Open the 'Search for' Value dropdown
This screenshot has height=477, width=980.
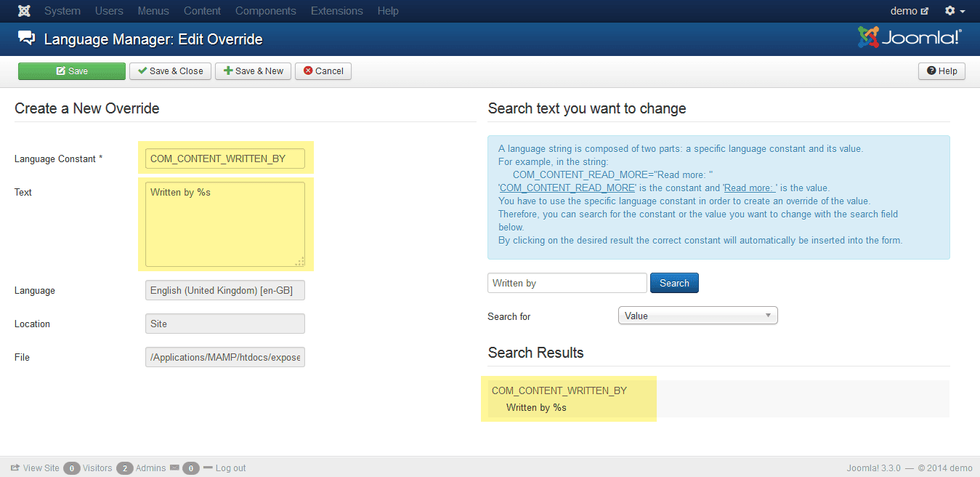[698, 316]
